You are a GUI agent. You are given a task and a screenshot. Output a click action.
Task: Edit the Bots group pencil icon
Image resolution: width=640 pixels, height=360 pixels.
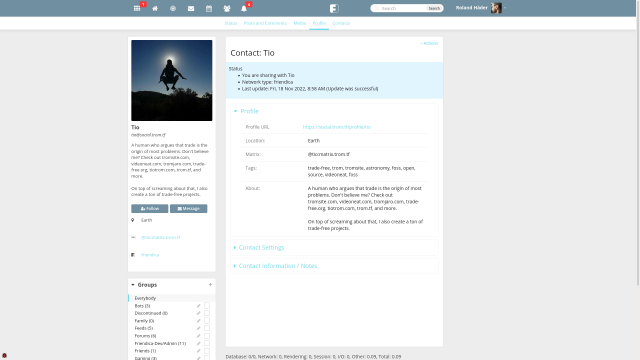click(x=198, y=306)
